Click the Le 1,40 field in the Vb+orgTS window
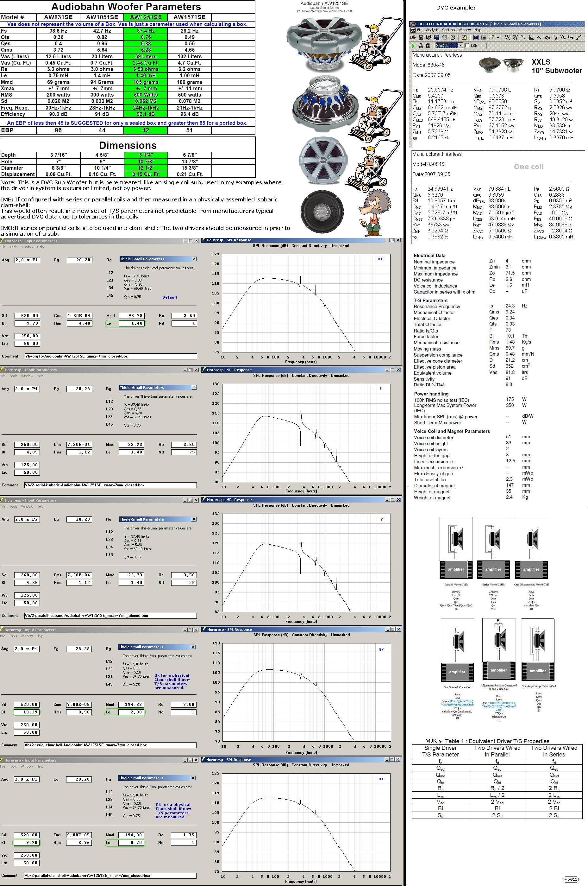Image resolution: width=588 pixels, height=886 pixels. pyautogui.click(x=132, y=323)
